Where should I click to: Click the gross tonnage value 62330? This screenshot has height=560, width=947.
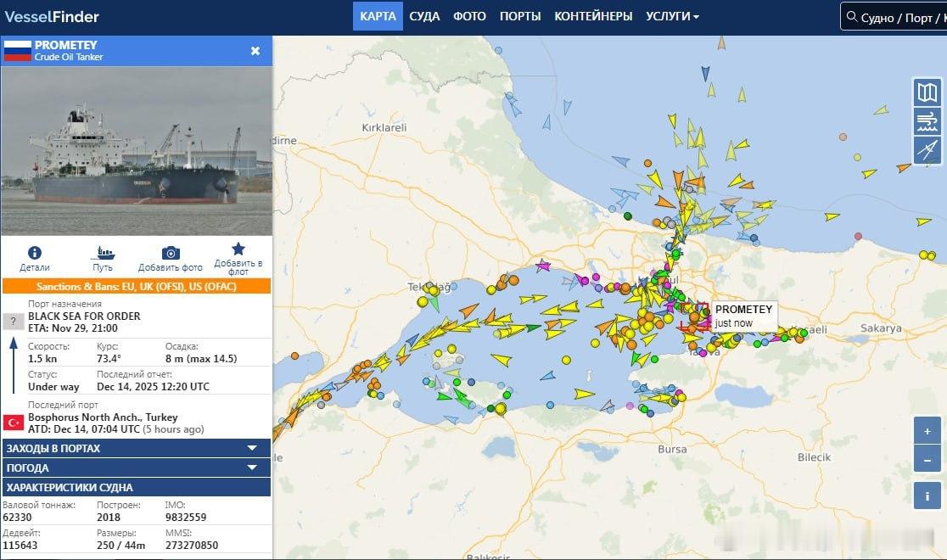coord(17,517)
